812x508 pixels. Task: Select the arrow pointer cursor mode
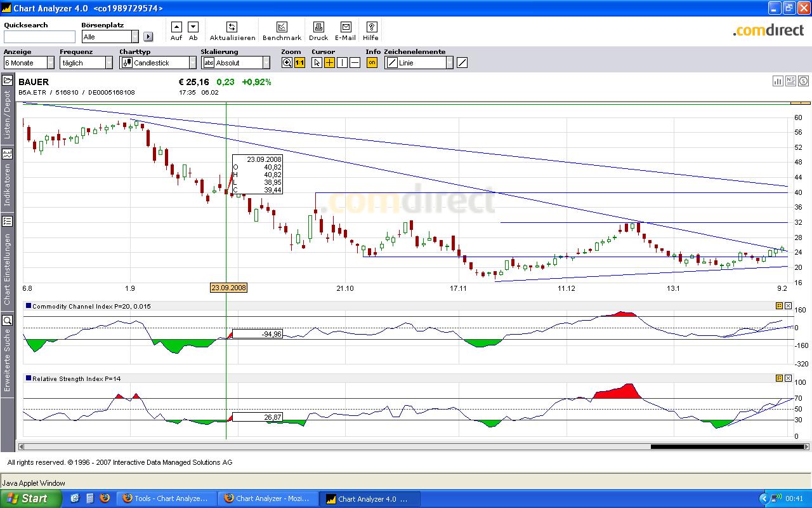click(317, 63)
